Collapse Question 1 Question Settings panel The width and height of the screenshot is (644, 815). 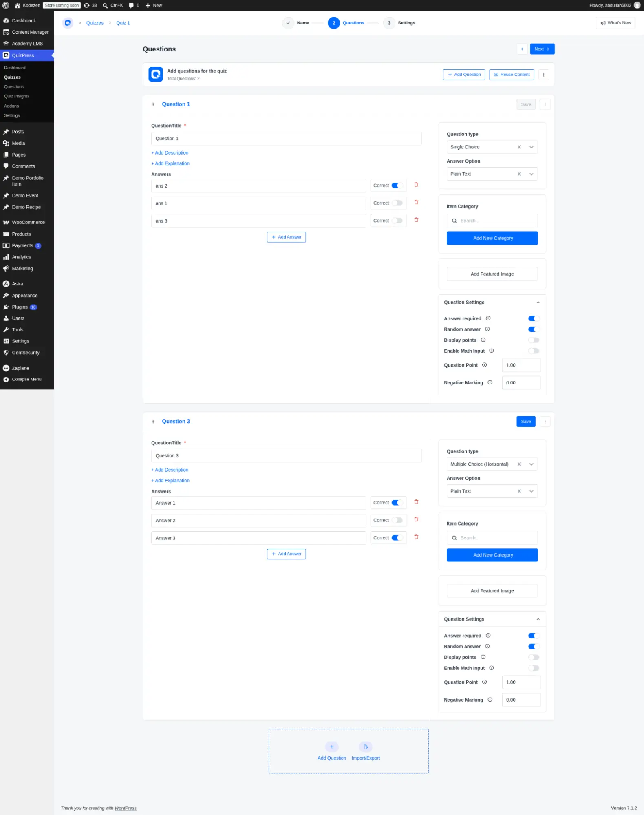[538, 303]
